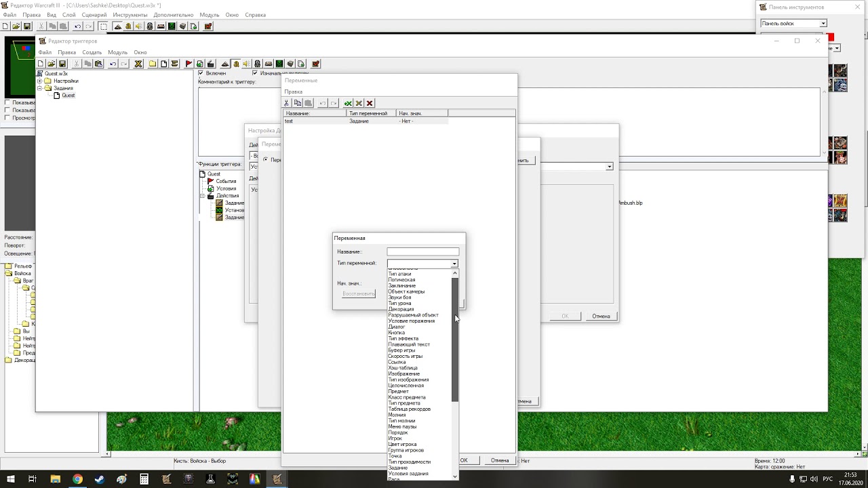Click New Map icon in main editor toolbar

[x=5, y=26]
